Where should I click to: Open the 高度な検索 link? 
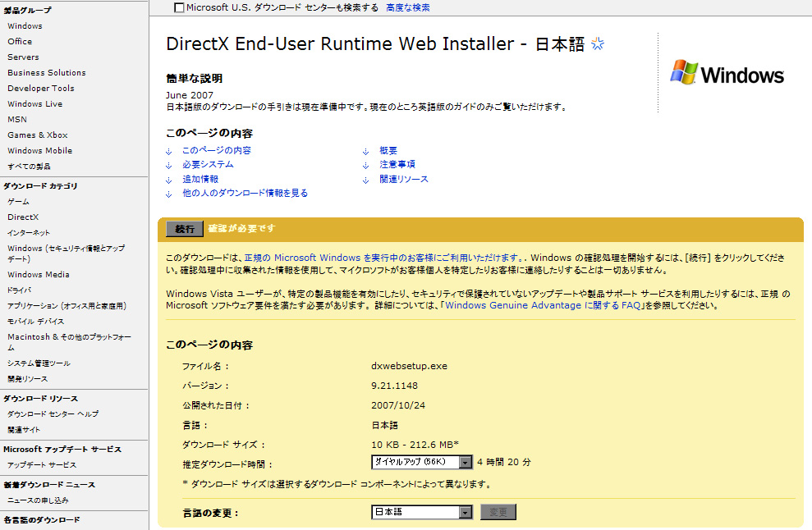408,7
